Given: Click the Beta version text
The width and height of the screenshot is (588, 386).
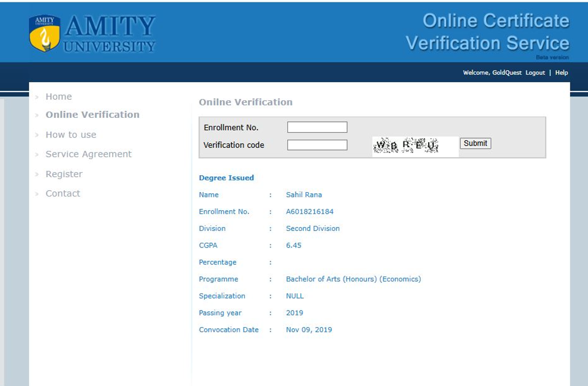Looking at the screenshot, I should [x=552, y=57].
